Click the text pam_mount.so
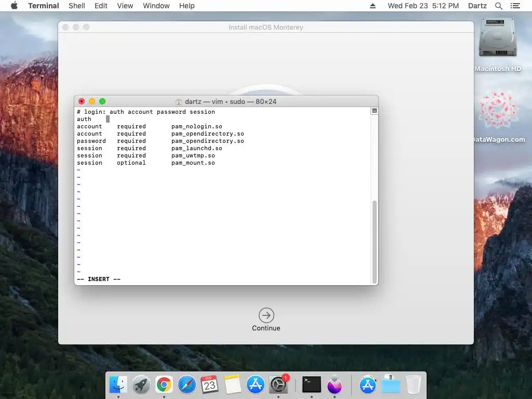Screen dimensions: 532x399 193,163
